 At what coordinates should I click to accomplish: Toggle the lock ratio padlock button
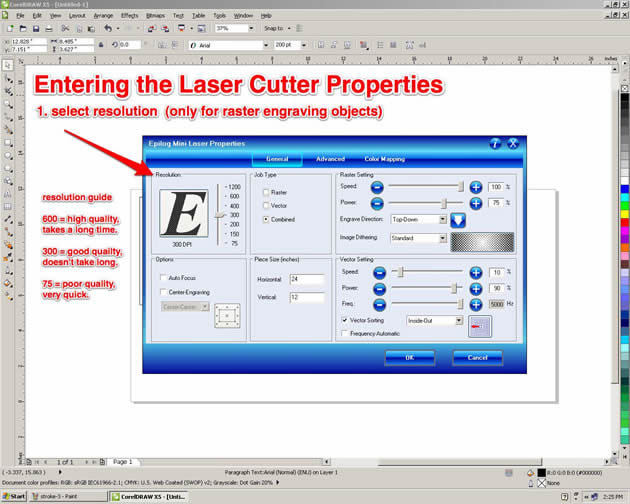101,45
